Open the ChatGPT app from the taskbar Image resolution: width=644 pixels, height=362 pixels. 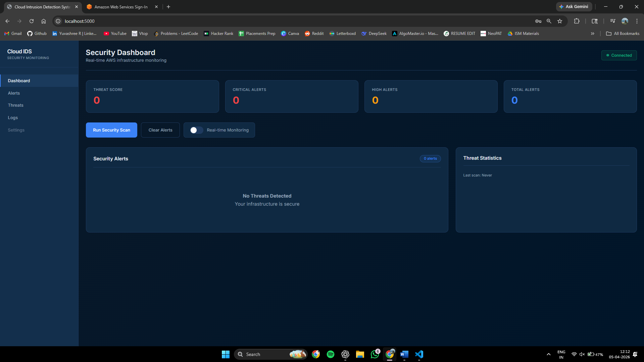345,354
